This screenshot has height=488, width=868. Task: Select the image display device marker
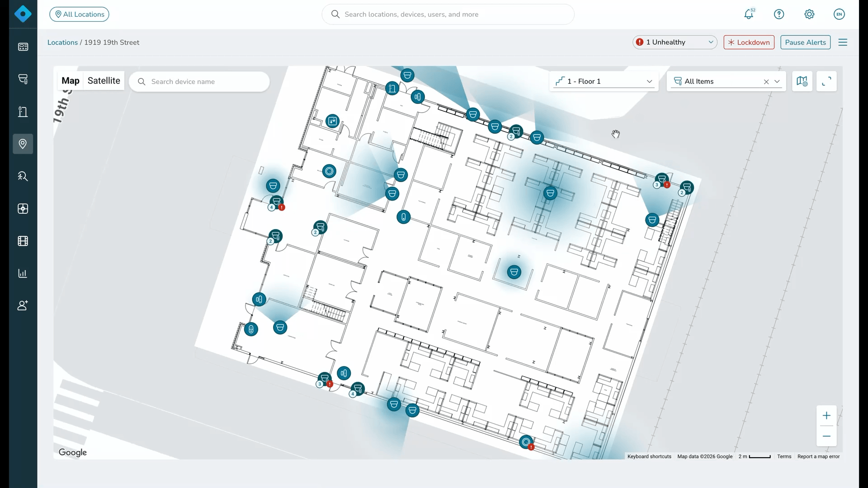(333, 121)
